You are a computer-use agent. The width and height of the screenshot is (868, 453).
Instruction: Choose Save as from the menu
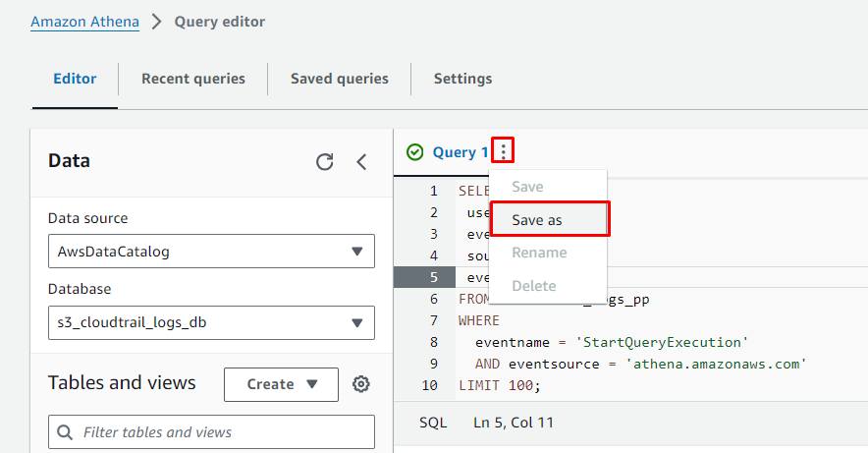tap(549, 220)
